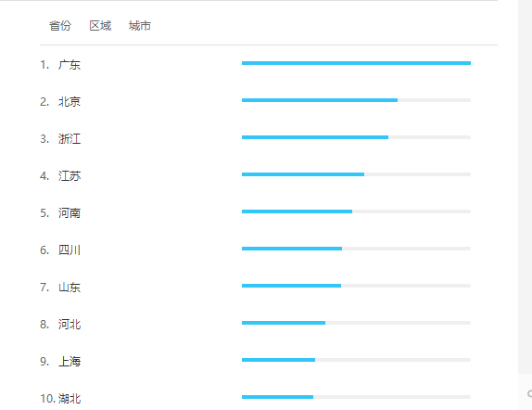Switch to the 省份 tab
Screen dimensions: 532x410
click(x=60, y=26)
